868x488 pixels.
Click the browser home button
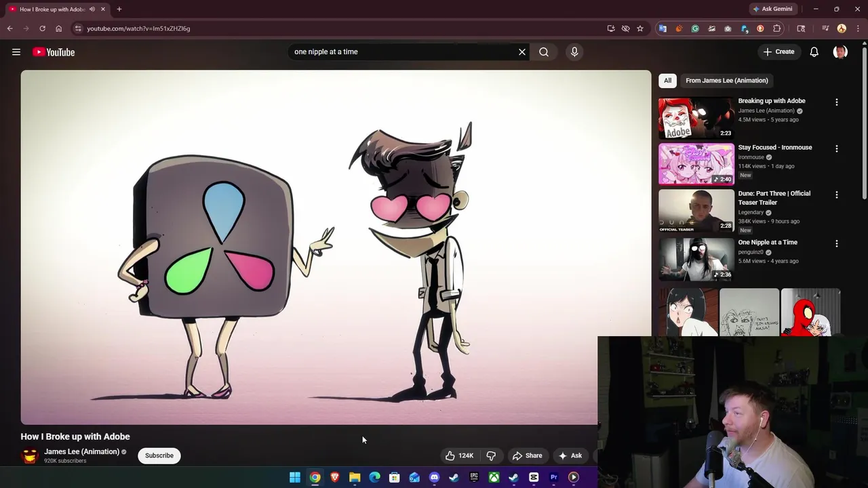click(58, 28)
